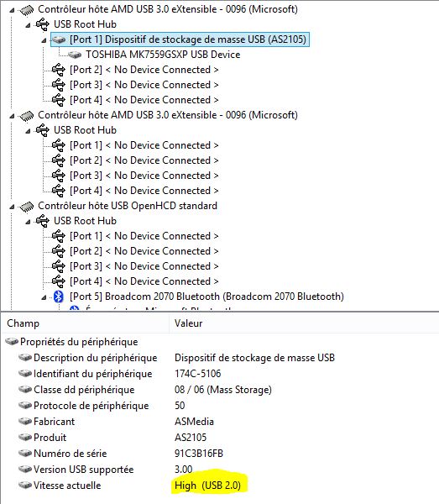Collapse the [Port 1] AS2105 mass storage node
The height and width of the screenshot is (504, 439).
click(44, 40)
